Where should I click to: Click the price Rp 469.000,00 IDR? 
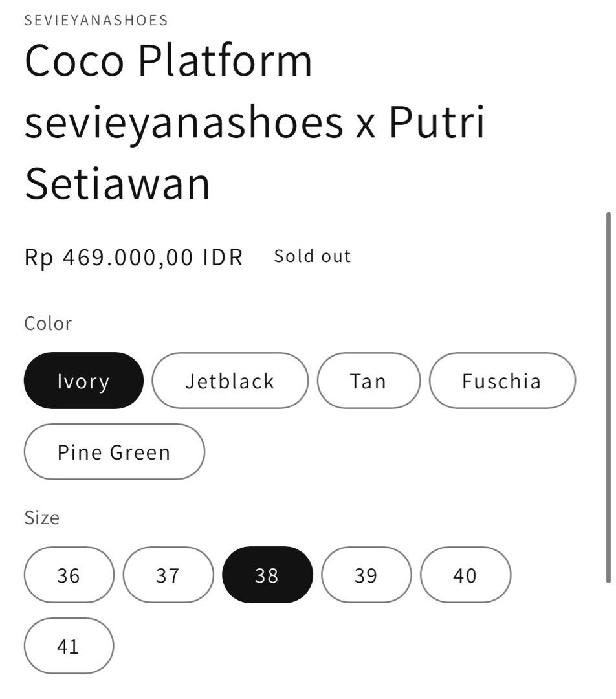[133, 257]
